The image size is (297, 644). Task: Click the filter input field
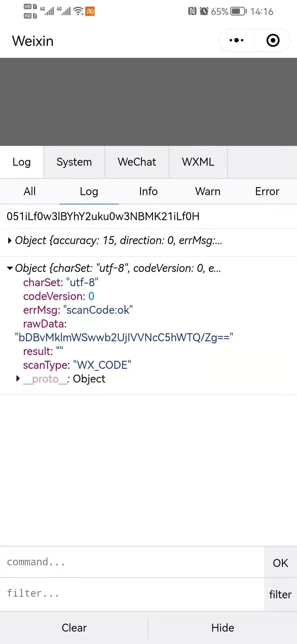pos(132,594)
